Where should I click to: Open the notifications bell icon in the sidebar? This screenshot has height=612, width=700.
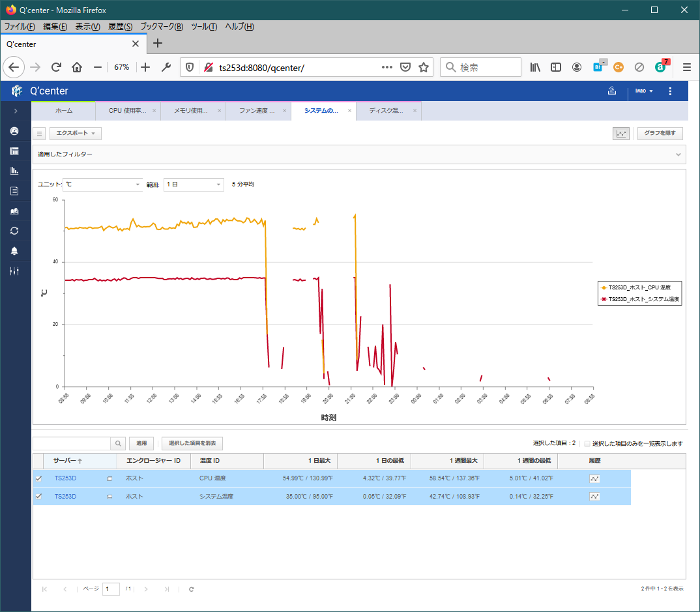[x=14, y=251]
